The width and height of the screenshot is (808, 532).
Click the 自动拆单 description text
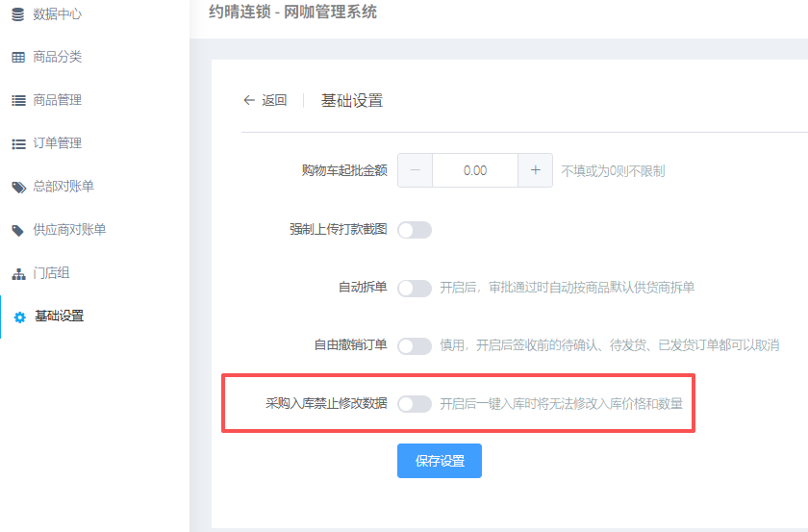(x=567, y=288)
